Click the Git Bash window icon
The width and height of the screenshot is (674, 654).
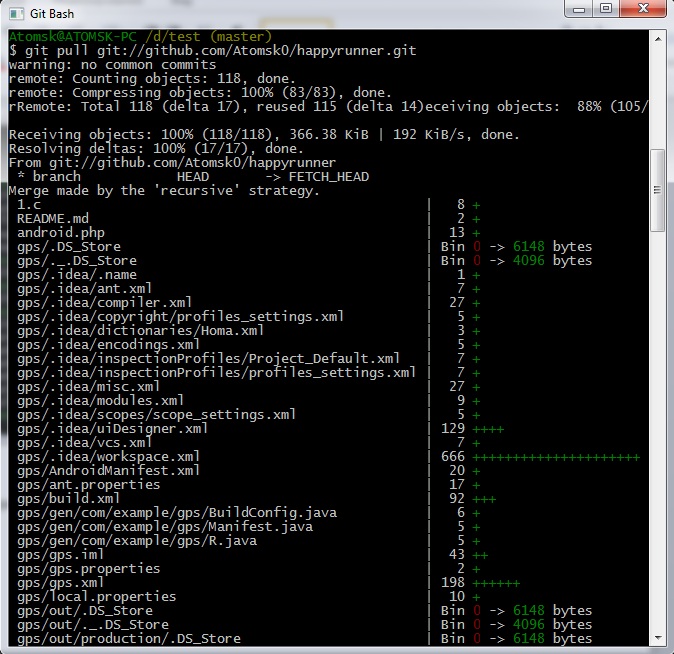coord(16,14)
